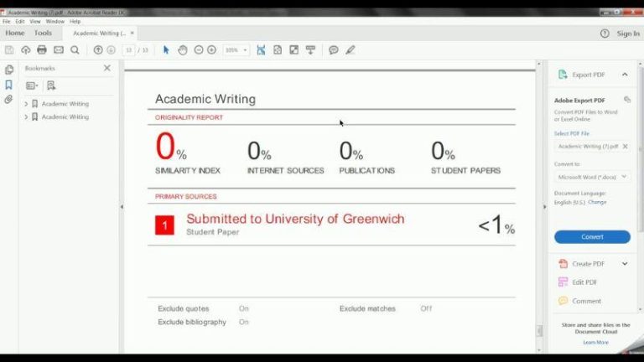Click the Save file icon
644x362 pixels.
pos(9,50)
